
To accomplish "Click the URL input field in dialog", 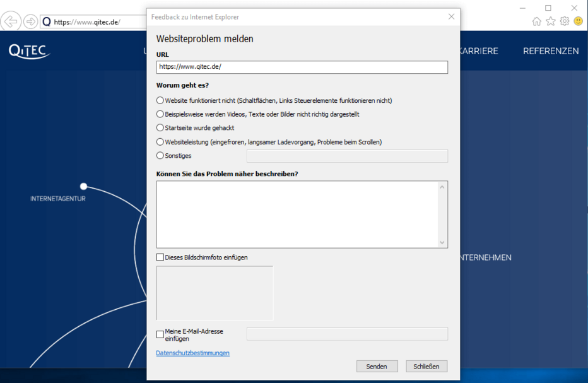I will click(x=302, y=67).
